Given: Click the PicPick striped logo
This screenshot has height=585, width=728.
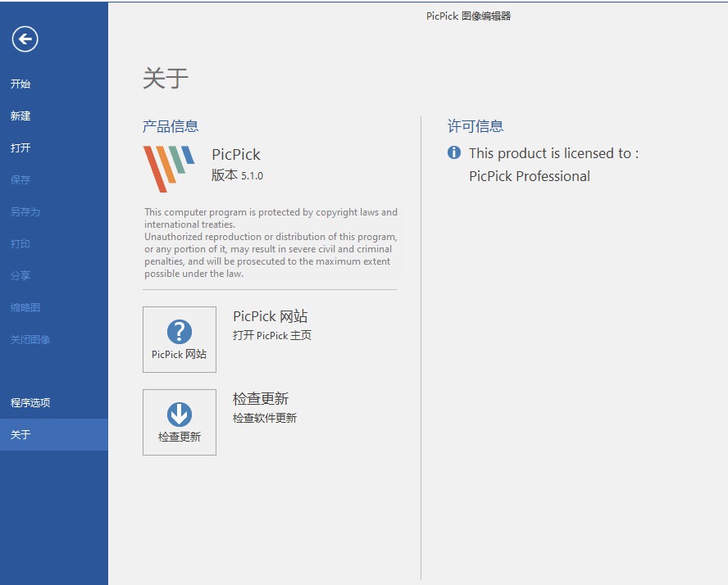Looking at the screenshot, I should [169, 169].
